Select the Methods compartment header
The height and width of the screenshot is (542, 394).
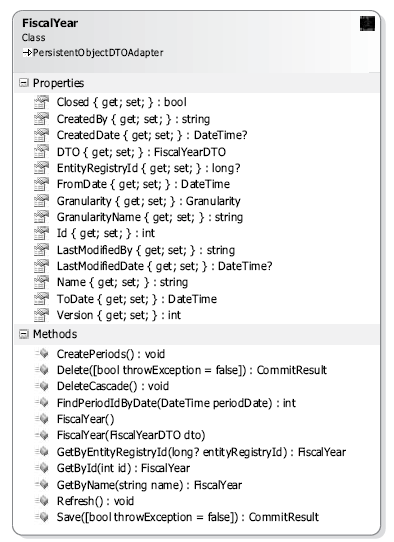coord(196,334)
